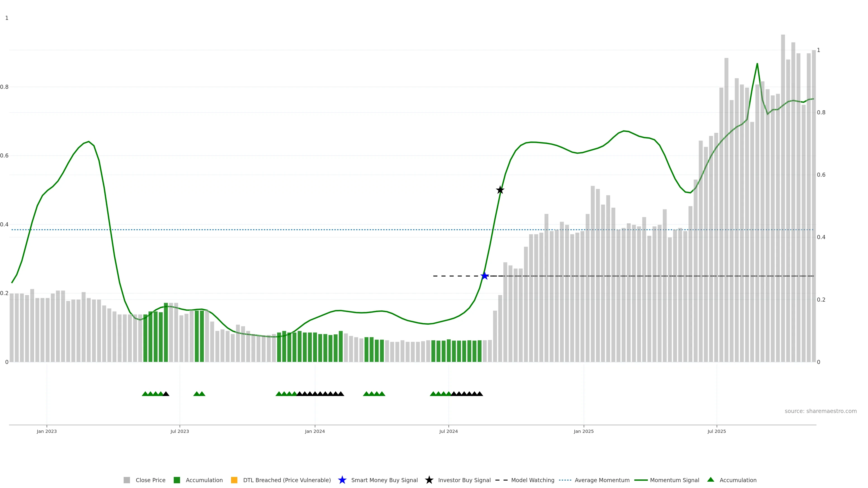Click the orange DTL Breached legend square
Screen dimensions: 868x488
(x=234, y=480)
